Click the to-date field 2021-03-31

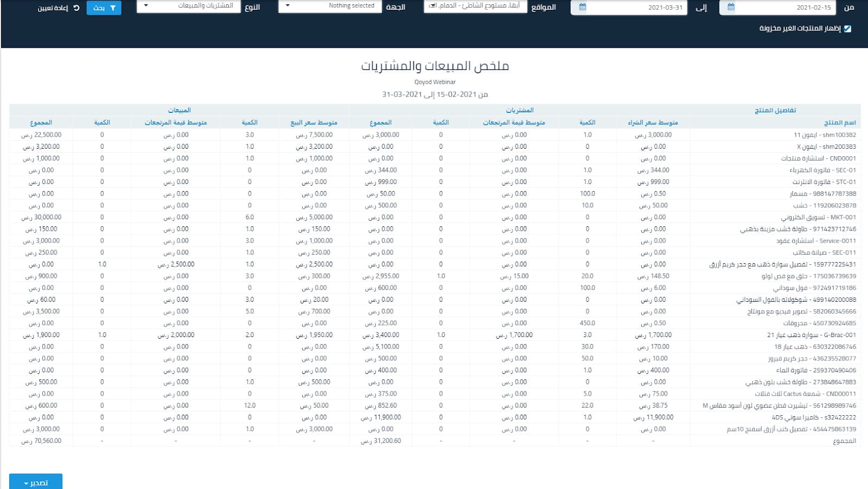click(629, 8)
